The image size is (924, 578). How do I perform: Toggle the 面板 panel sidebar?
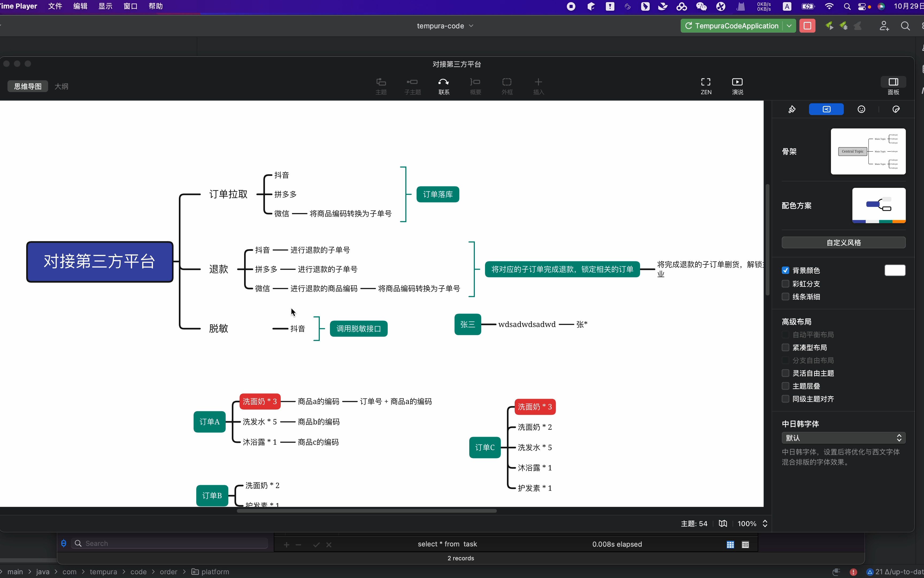tap(893, 86)
